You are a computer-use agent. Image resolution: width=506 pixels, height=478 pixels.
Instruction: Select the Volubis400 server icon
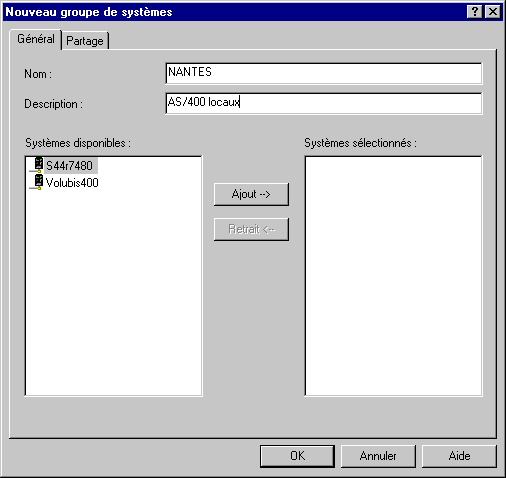pyautogui.click(x=38, y=182)
